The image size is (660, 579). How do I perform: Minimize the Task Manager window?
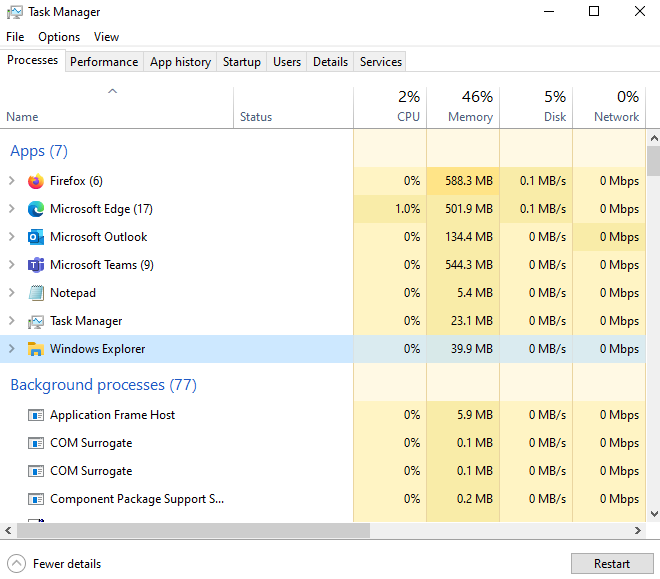click(x=549, y=11)
